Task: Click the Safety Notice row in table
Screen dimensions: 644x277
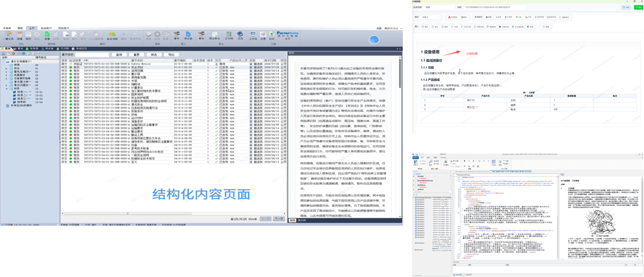Action: point(174,64)
